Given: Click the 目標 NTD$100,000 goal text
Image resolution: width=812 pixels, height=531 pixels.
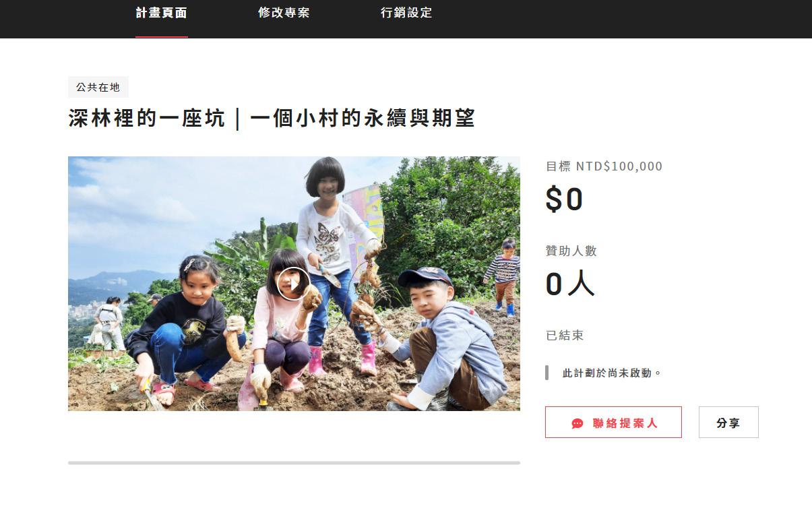Looking at the screenshot, I should [604, 166].
